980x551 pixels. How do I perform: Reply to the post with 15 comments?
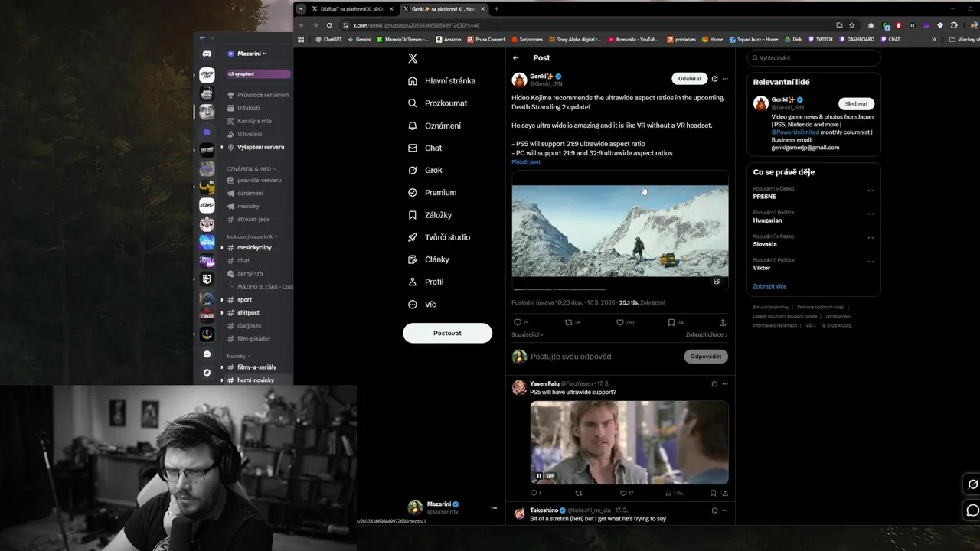(x=521, y=322)
